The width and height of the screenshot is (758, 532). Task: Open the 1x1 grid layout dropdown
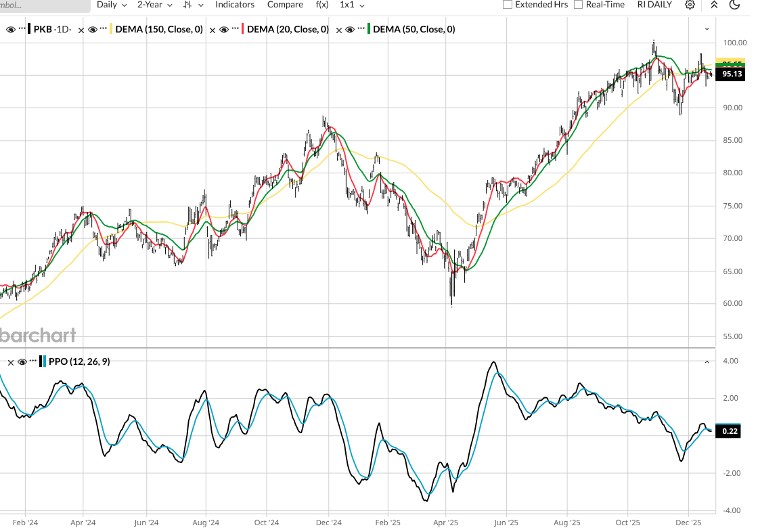[352, 5]
